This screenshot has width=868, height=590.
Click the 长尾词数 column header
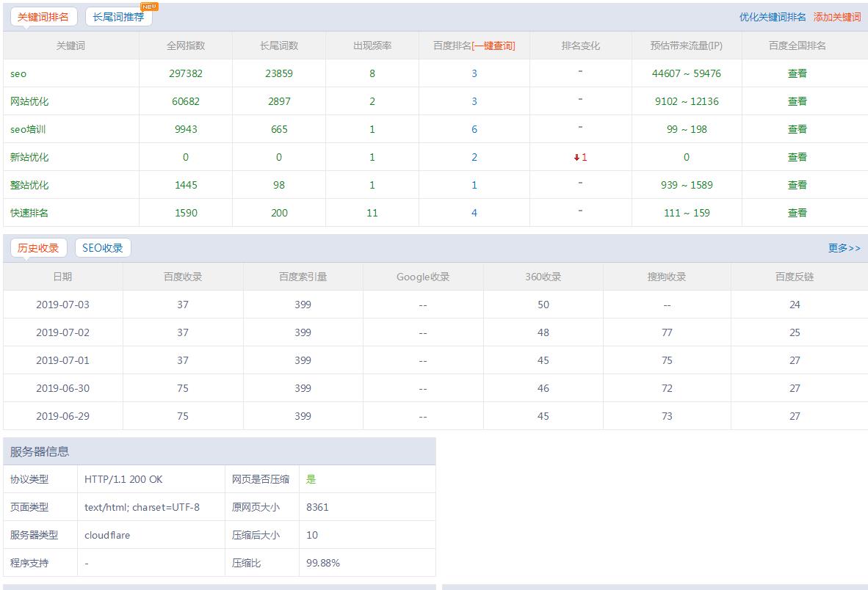click(x=279, y=46)
